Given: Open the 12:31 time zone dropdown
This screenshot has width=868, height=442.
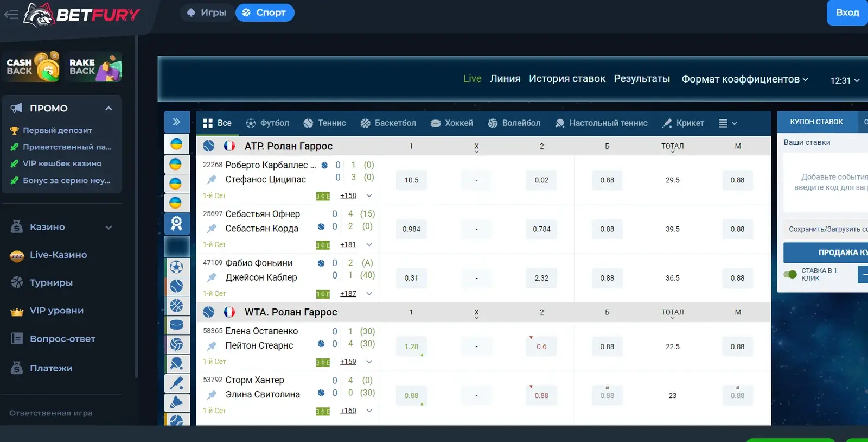Looking at the screenshot, I should (x=845, y=80).
